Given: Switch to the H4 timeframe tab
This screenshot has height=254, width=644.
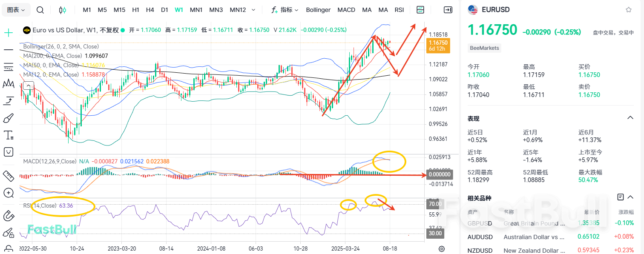Looking at the screenshot, I should [150, 9].
